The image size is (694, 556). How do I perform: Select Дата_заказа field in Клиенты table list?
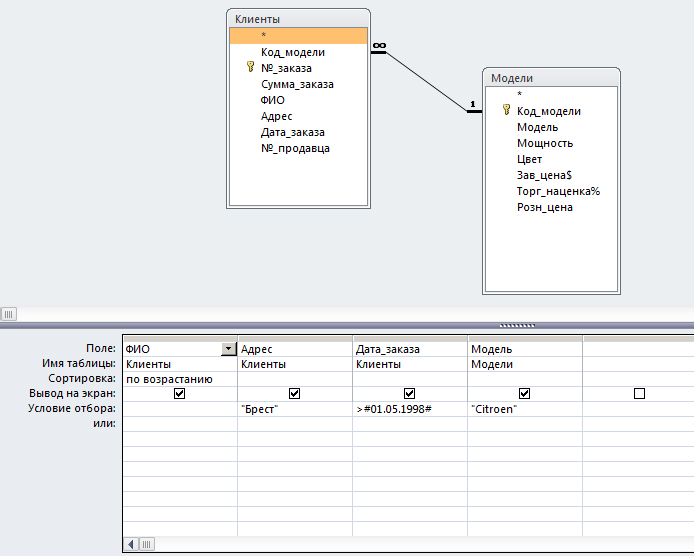point(298,132)
